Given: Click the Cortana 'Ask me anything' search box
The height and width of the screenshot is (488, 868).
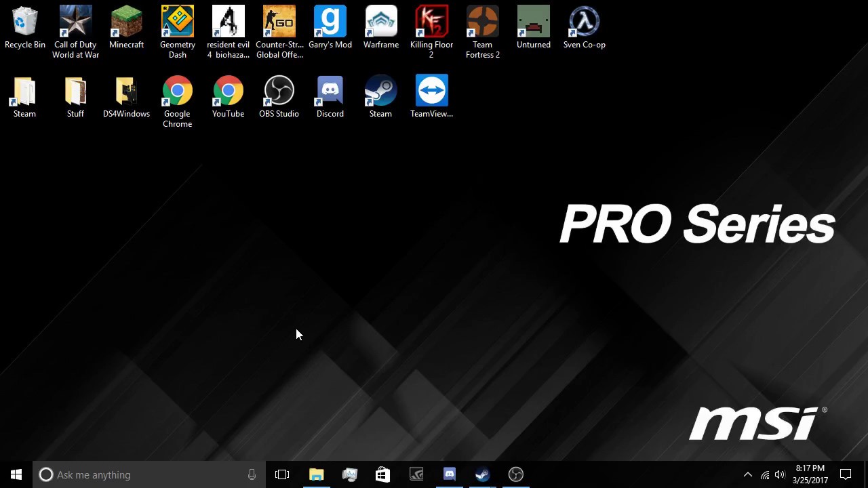Looking at the screenshot, I should click(148, 474).
